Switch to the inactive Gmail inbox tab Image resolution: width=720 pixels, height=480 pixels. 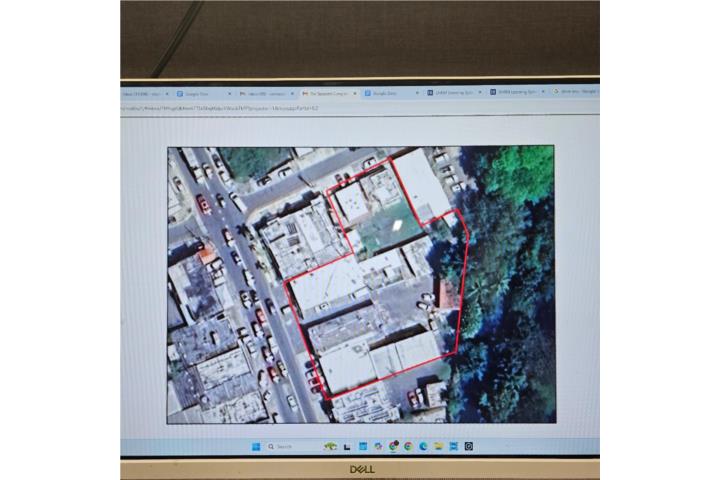pyautogui.click(x=266, y=94)
